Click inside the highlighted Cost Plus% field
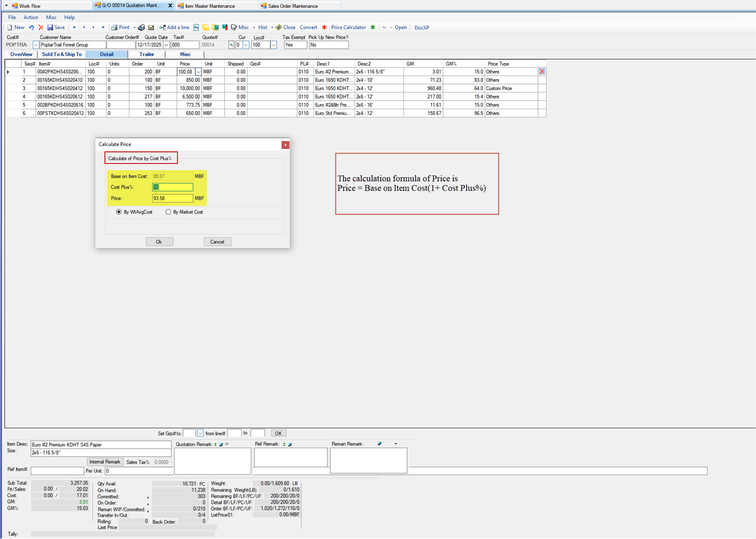The width and height of the screenshot is (756, 539). [x=172, y=187]
